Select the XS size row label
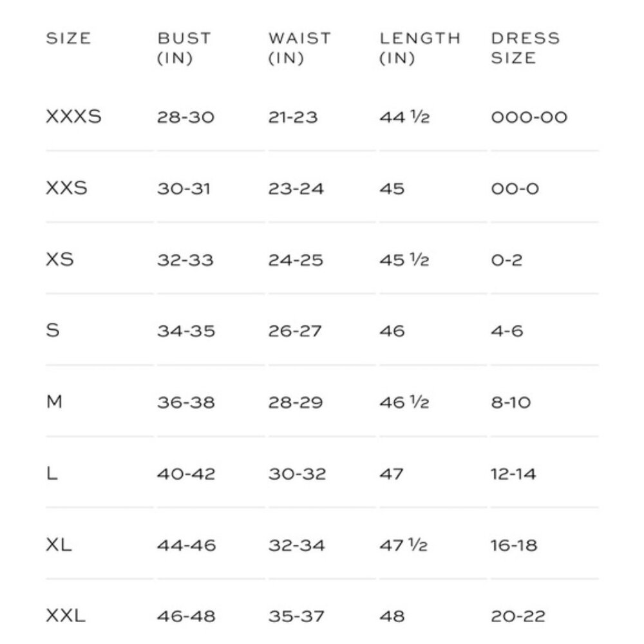This screenshot has height=644, width=644. (59, 260)
